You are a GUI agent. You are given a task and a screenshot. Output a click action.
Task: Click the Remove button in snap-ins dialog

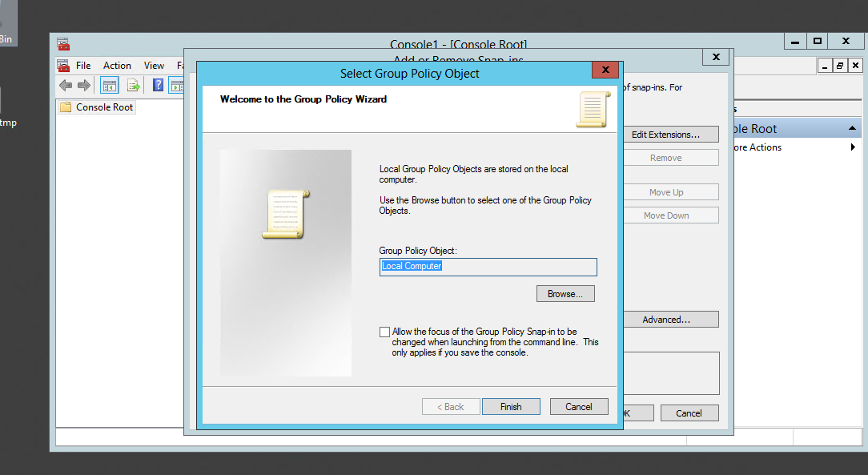tap(671, 158)
